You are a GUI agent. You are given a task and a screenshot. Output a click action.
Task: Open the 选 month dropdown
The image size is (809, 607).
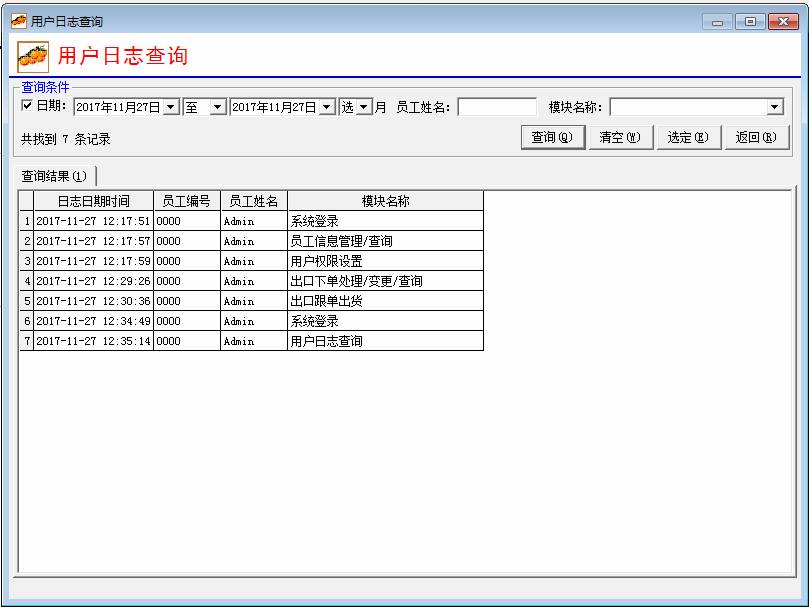click(364, 107)
